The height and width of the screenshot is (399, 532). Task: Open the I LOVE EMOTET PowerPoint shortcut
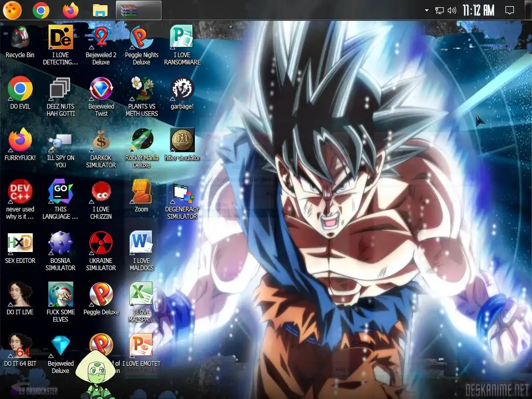point(141,350)
